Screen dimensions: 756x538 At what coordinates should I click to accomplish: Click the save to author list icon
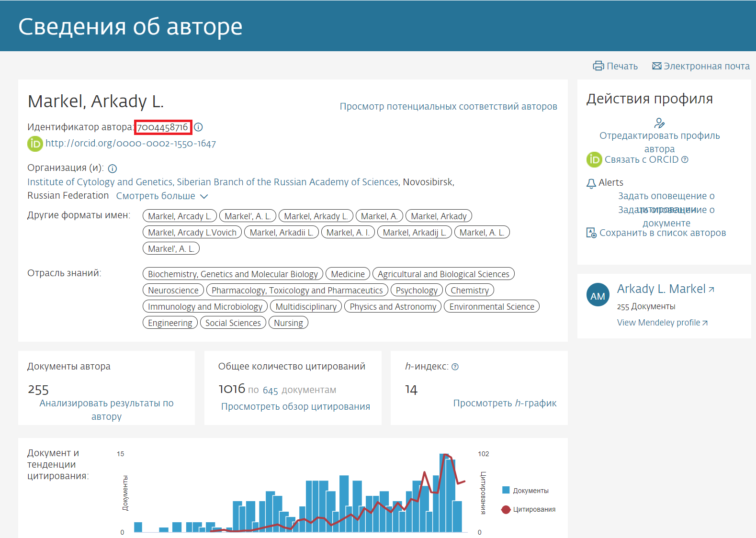(x=591, y=233)
